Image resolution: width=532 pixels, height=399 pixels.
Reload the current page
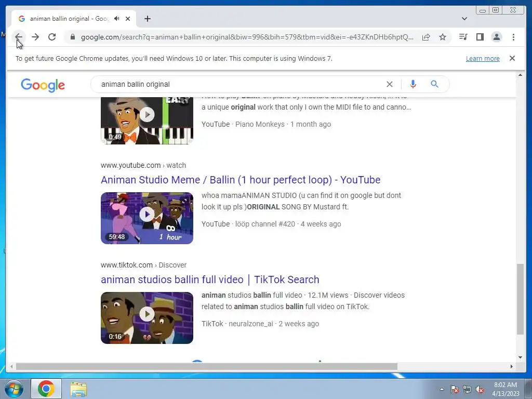[x=52, y=37]
